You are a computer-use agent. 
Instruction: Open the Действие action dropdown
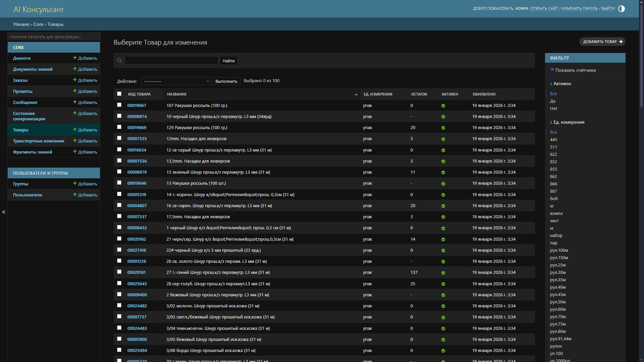pyautogui.click(x=176, y=81)
